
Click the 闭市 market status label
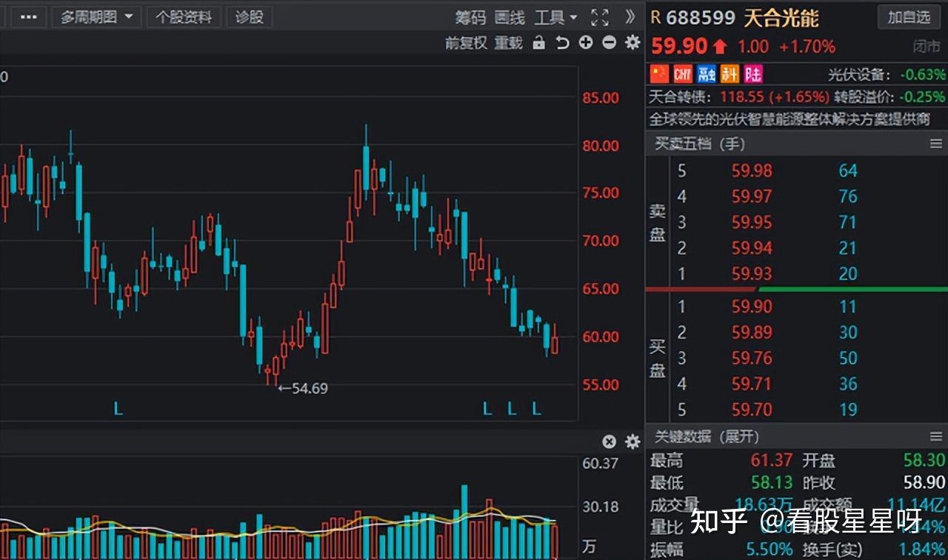tap(926, 47)
